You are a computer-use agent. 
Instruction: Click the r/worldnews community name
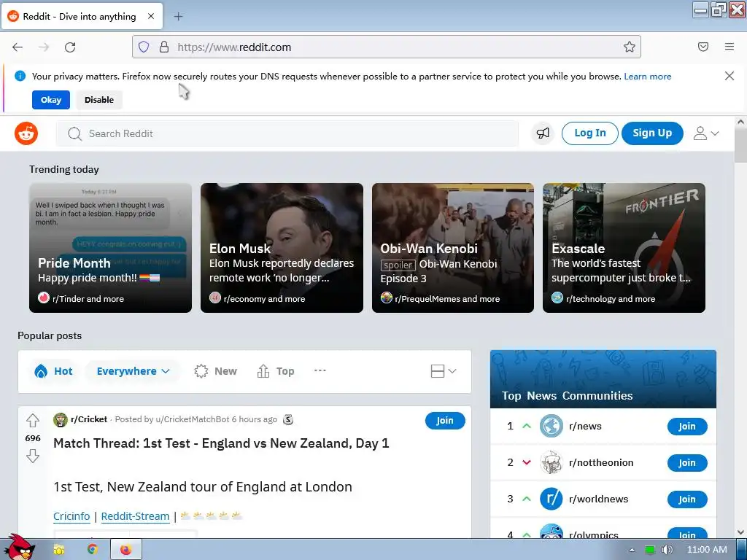tap(598, 499)
